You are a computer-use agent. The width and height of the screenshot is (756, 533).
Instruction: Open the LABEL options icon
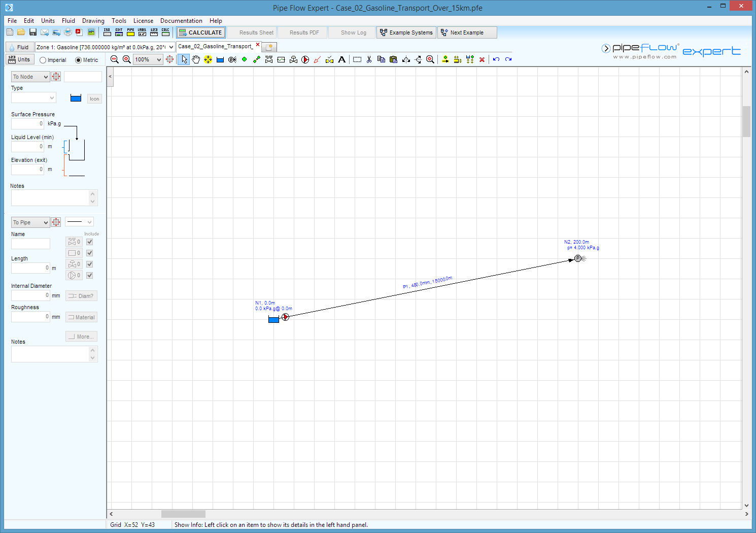click(x=142, y=32)
